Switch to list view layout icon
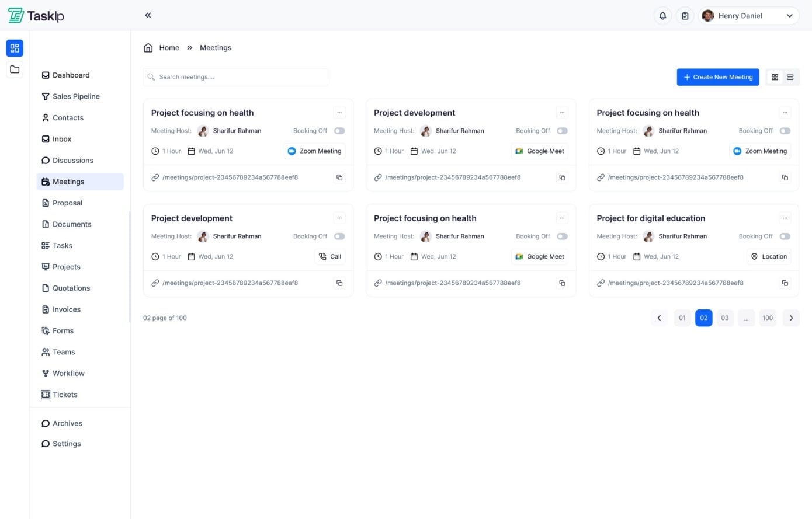Viewport: 812px width, 519px height. pyautogui.click(x=790, y=77)
